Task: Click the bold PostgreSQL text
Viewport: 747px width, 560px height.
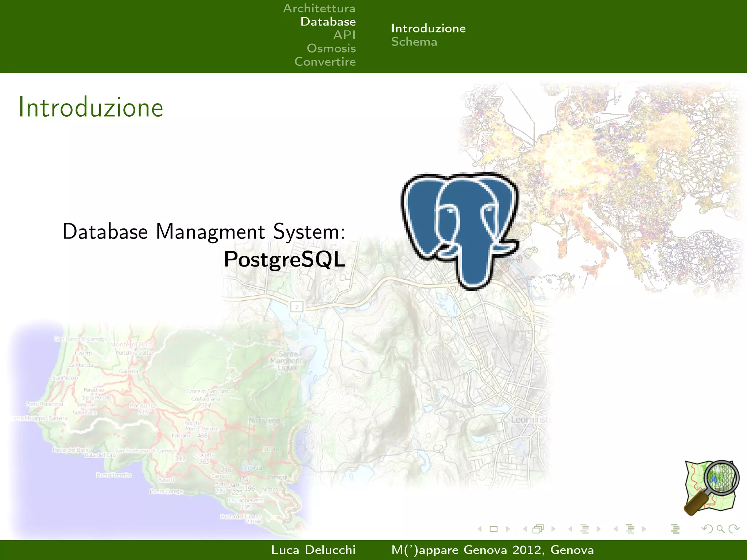Action: pyautogui.click(x=284, y=260)
